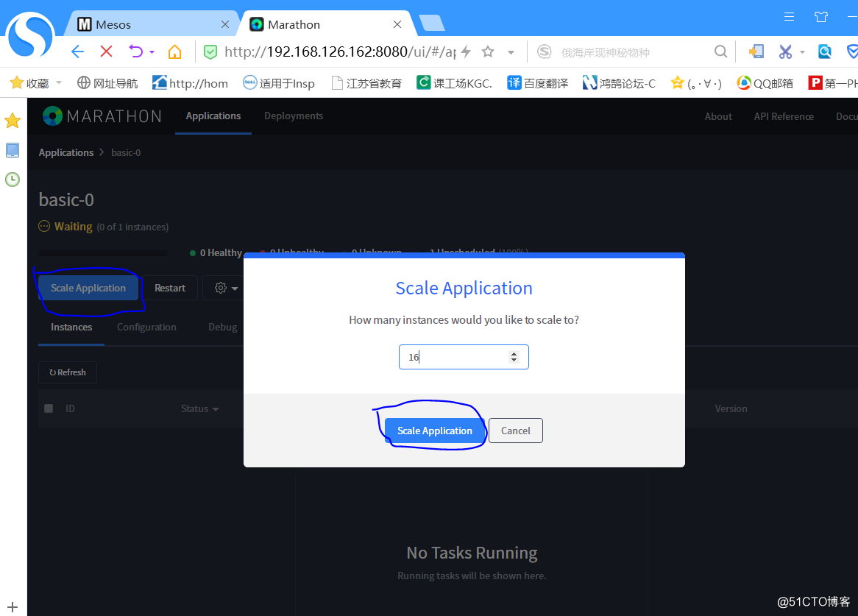Click the address bar URL field
This screenshot has width=858, height=616.
pyautogui.click(x=340, y=52)
